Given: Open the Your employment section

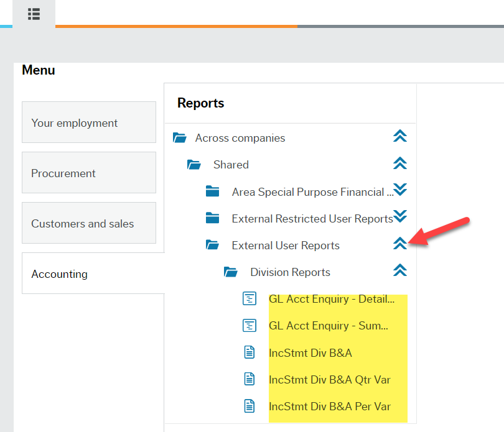Looking at the screenshot, I should (88, 122).
